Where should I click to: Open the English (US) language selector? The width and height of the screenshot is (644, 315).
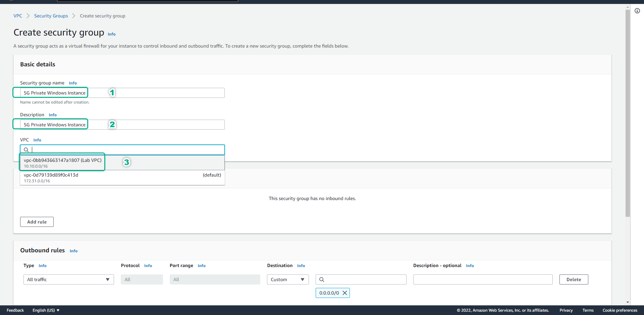tap(46, 310)
